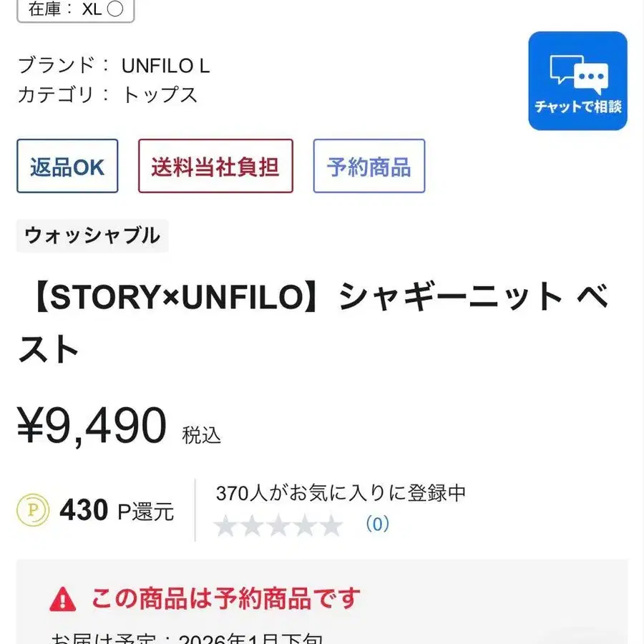Click the ¥9,490 price
This screenshot has width=644, height=644.
[92, 426]
